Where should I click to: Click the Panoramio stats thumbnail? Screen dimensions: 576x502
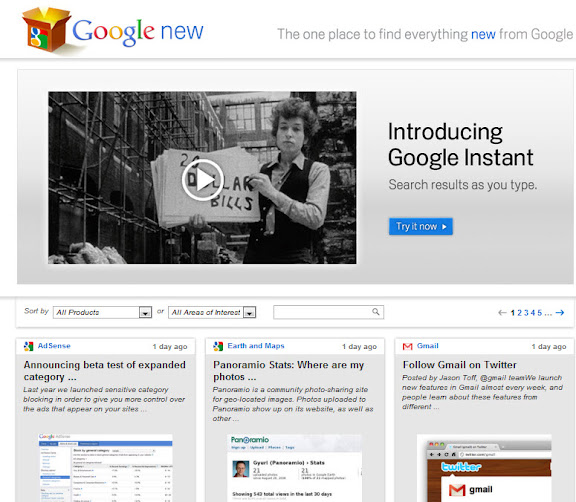tap(294, 468)
